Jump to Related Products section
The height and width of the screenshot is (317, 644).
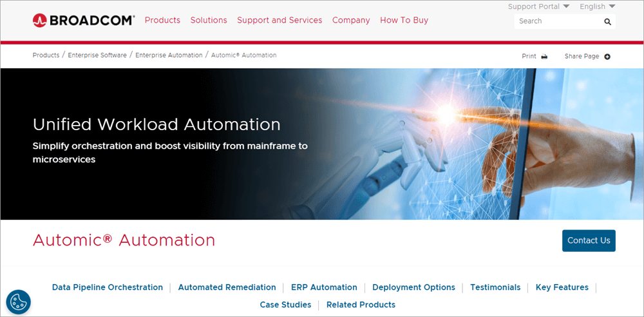(x=361, y=305)
